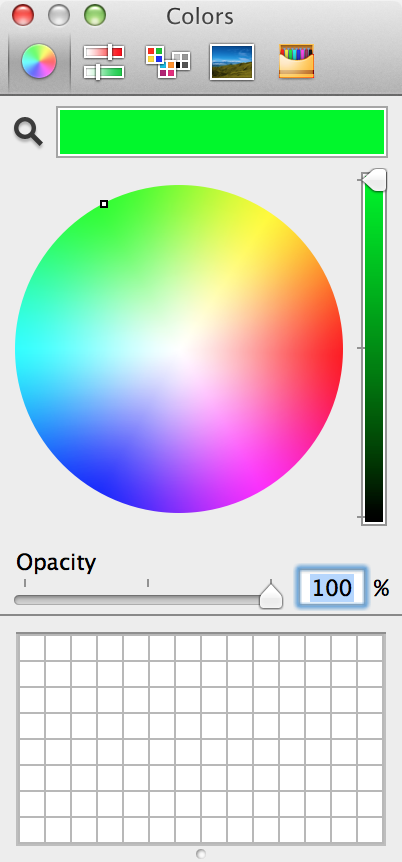Image resolution: width=402 pixels, height=862 pixels.
Task: Minimize the Colors window
Action: point(59,15)
